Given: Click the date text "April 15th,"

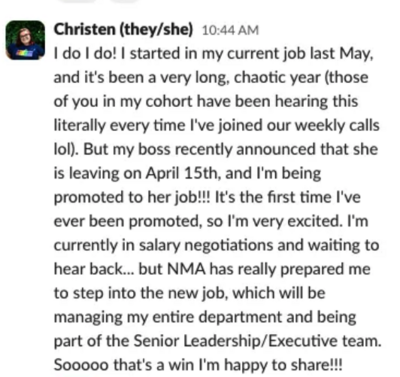Looking at the screenshot, I should (181, 174).
